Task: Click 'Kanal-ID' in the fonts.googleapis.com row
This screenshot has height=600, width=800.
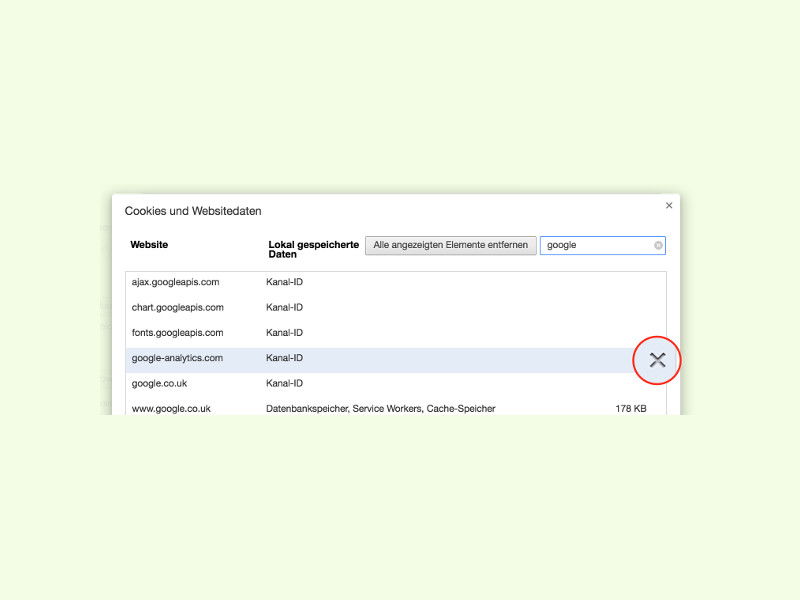Action: coord(284,333)
